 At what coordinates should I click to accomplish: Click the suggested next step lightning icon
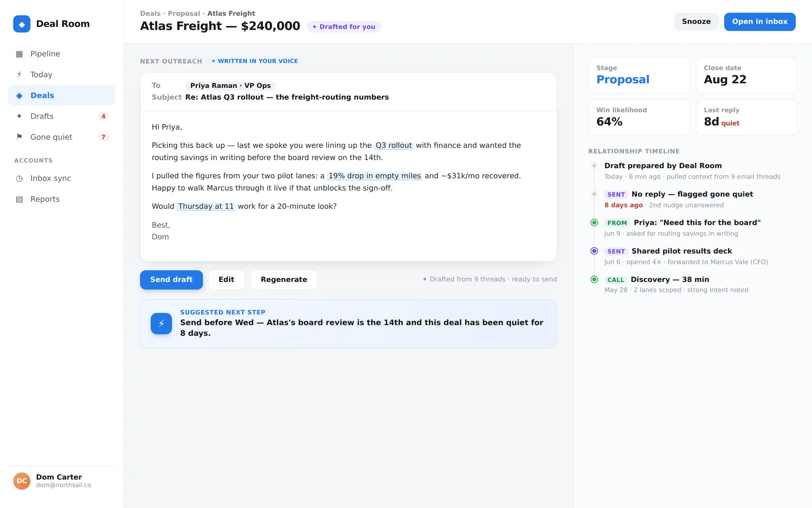pyautogui.click(x=161, y=324)
